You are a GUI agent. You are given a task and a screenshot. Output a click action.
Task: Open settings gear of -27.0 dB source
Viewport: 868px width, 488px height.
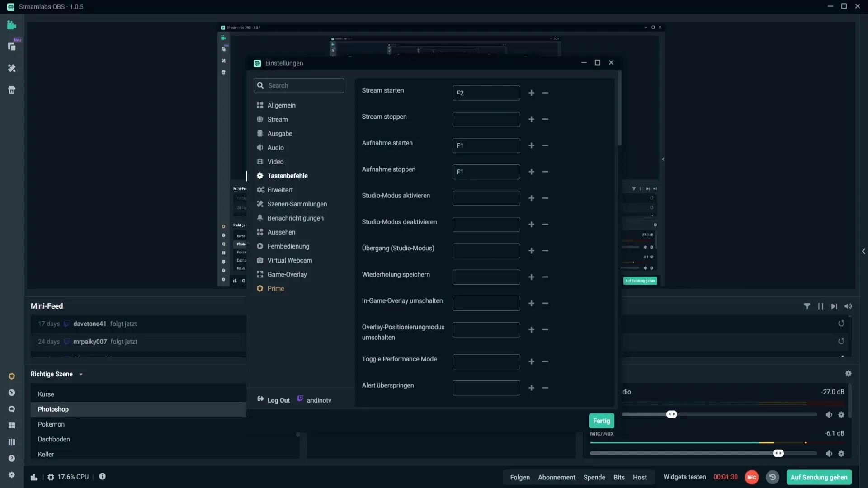(841, 415)
